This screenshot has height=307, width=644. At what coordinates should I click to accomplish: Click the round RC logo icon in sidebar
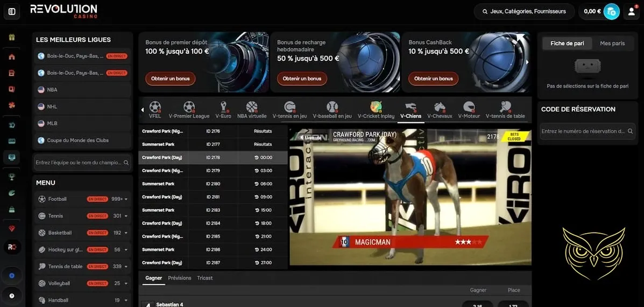click(x=12, y=247)
